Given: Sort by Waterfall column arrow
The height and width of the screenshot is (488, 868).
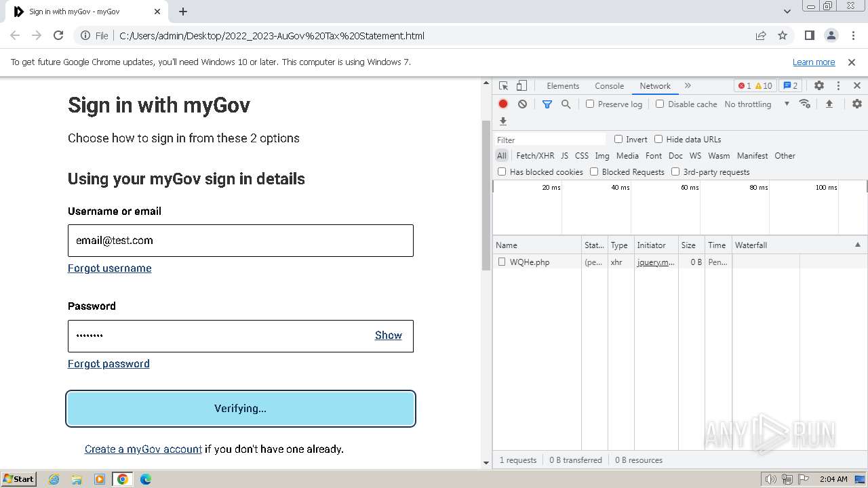Looking at the screenshot, I should [x=857, y=245].
